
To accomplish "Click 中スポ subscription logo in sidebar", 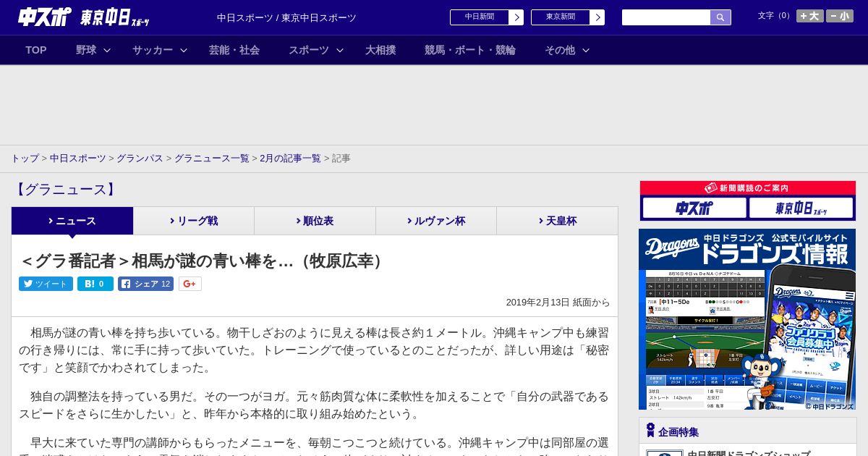I will point(694,208).
